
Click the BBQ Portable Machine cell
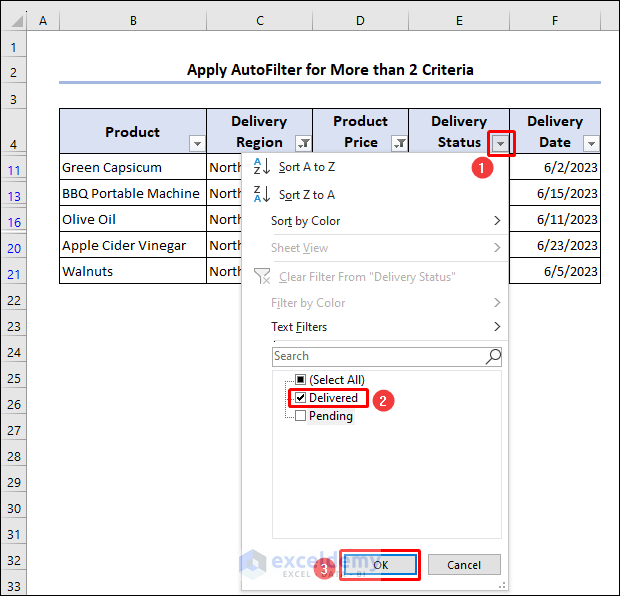pos(133,193)
